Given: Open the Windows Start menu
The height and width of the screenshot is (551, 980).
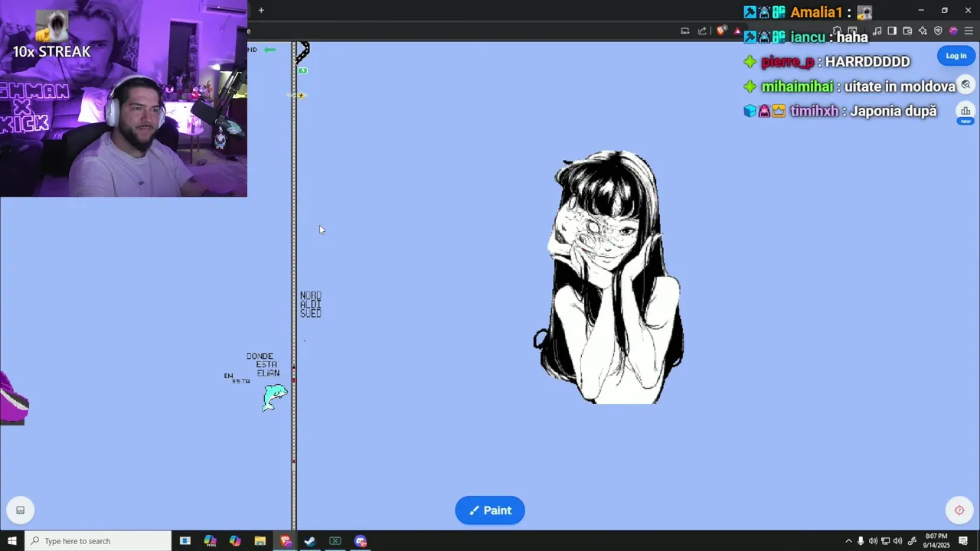Looking at the screenshot, I should 11,541.
